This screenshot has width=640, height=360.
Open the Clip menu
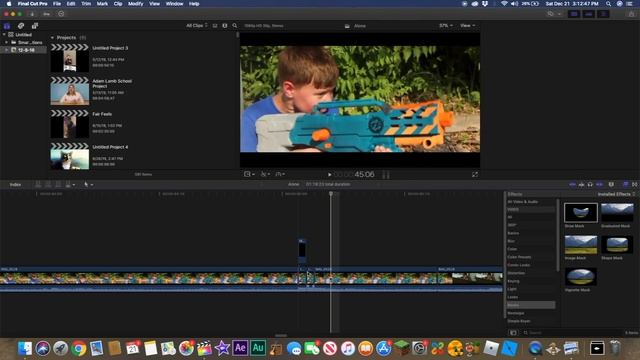pos(118,4)
